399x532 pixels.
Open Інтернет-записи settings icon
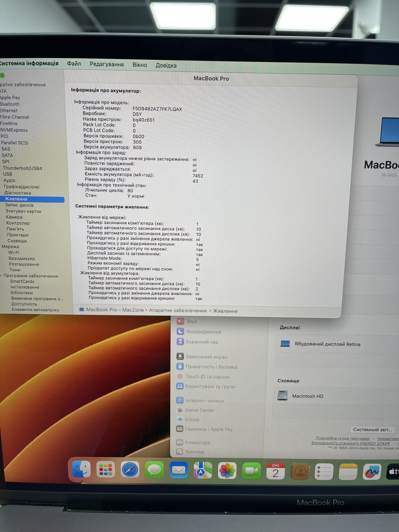click(x=180, y=400)
